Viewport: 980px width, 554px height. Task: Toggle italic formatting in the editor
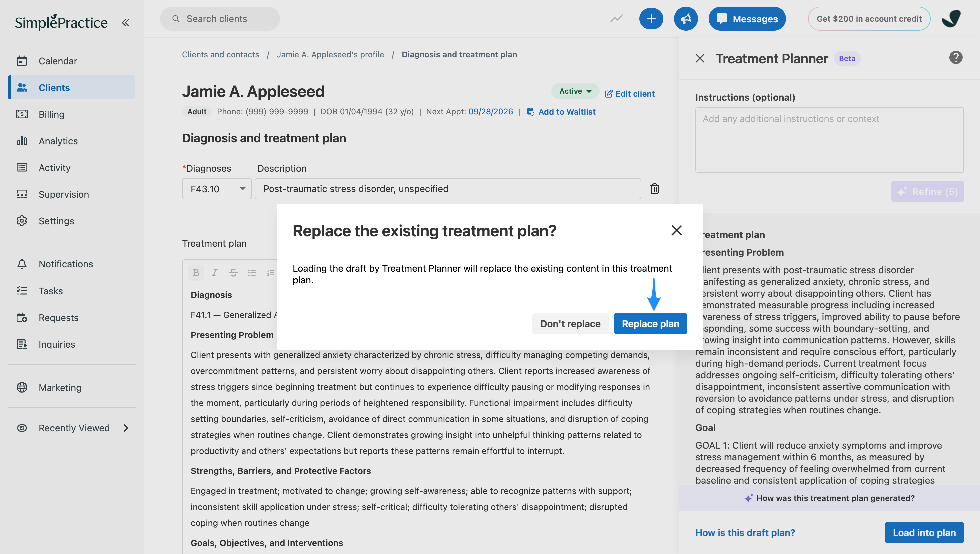(215, 272)
